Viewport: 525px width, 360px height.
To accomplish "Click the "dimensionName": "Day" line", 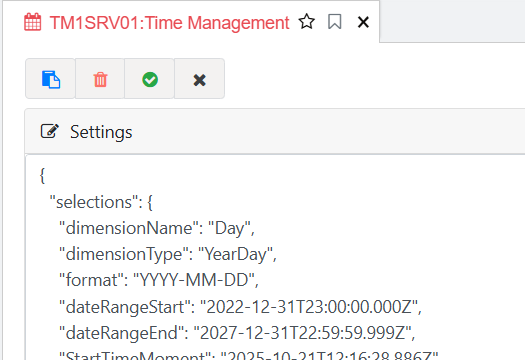I will click(x=157, y=228).
